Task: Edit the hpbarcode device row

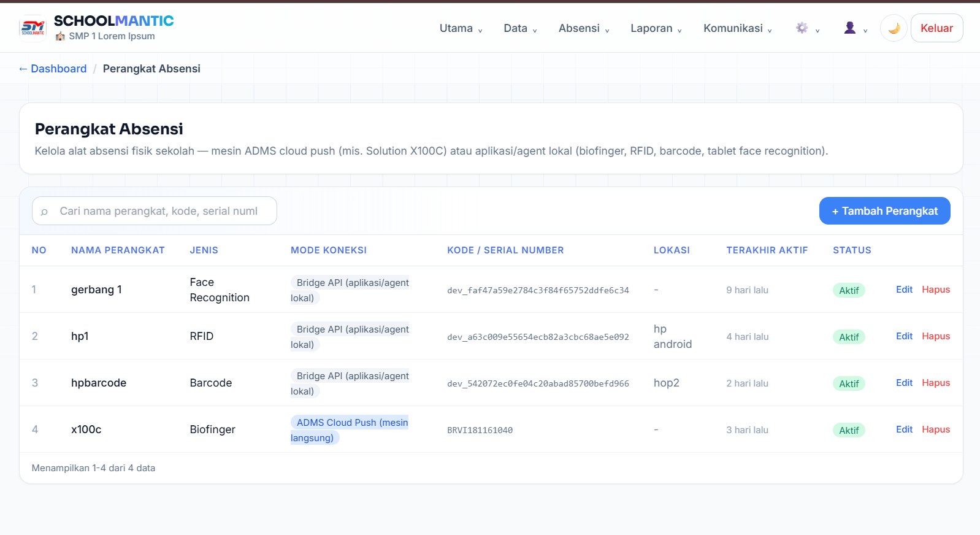Action: 904,383
